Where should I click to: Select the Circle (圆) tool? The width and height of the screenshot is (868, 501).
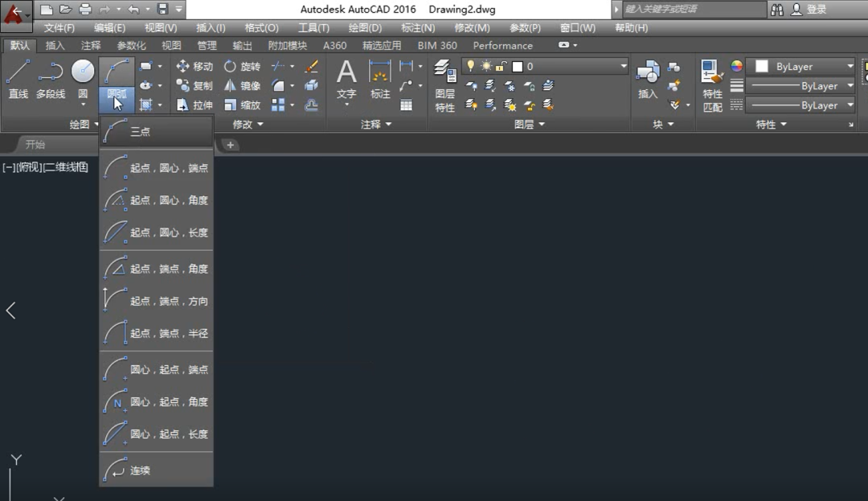tap(83, 79)
